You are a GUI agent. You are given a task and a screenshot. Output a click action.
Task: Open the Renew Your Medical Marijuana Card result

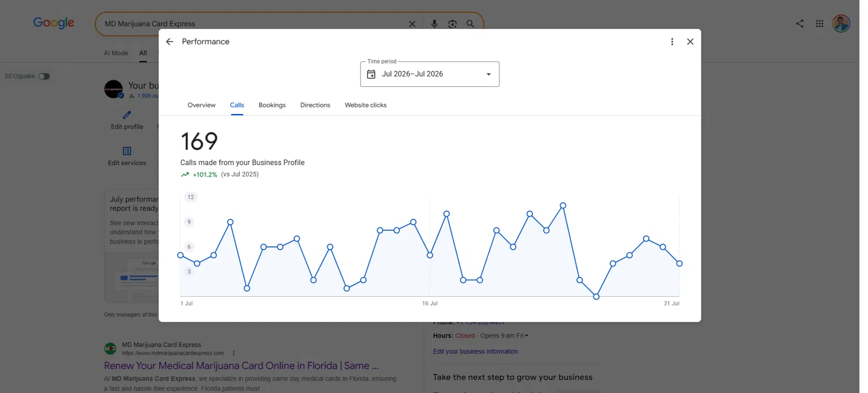241,366
